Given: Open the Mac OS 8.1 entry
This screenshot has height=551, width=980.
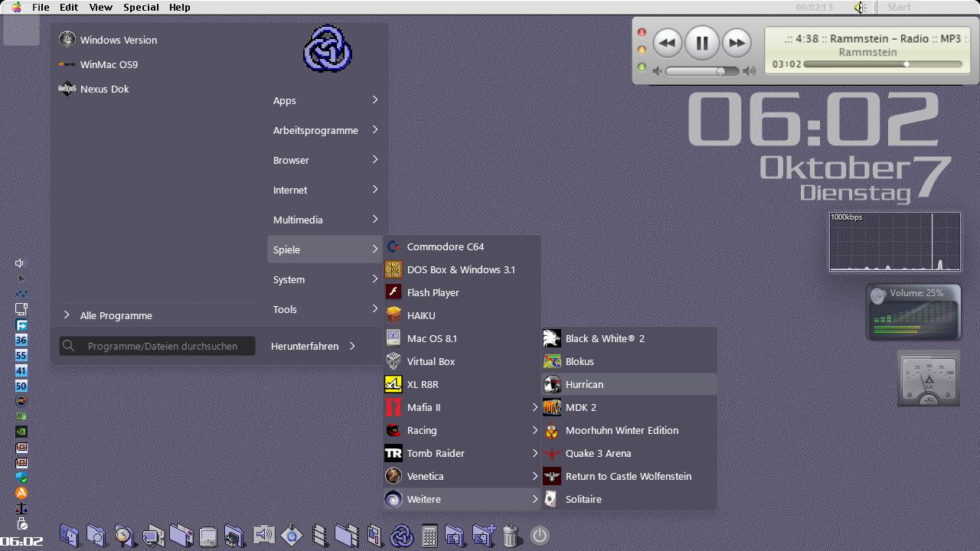Looking at the screenshot, I should (462, 338).
